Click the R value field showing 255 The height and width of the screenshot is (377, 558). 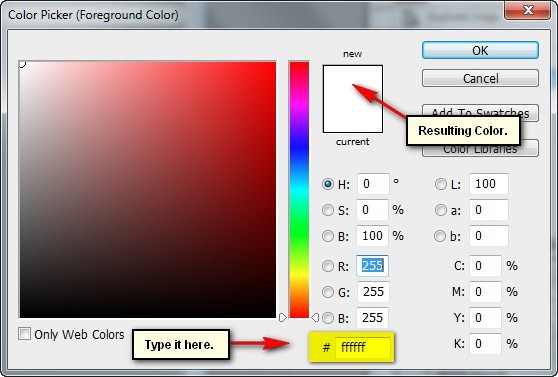[372, 266]
